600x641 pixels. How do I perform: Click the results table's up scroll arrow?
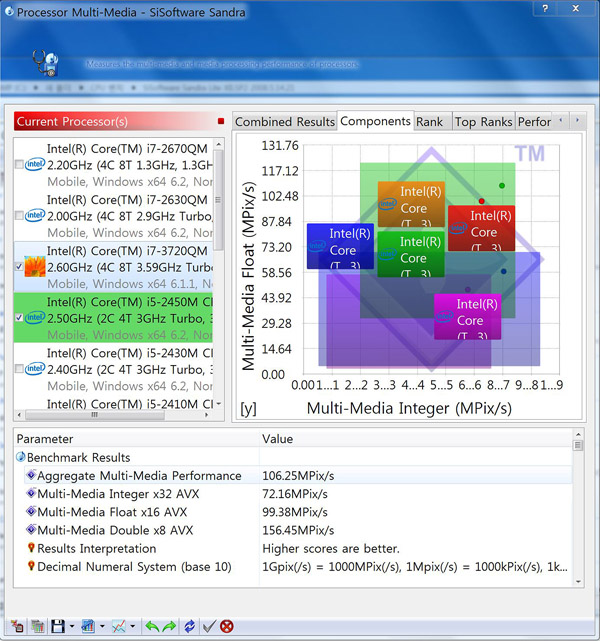point(578,435)
